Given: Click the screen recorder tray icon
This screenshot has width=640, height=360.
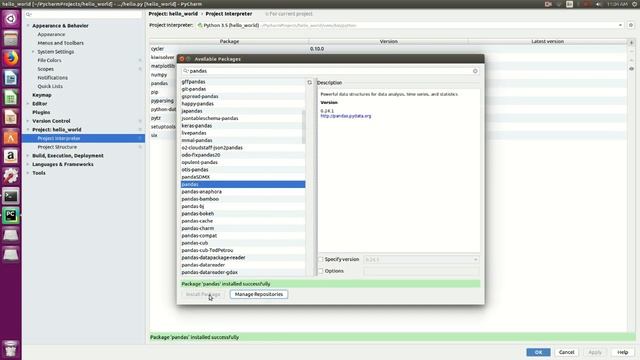Looking at the screenshot, I should pyautogui.click(x=548, y=4).
